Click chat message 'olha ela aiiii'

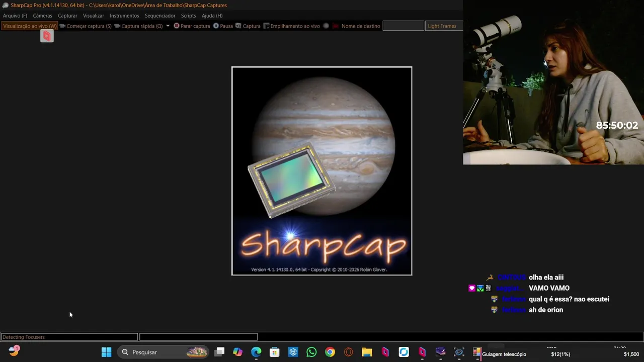(546, 278)
